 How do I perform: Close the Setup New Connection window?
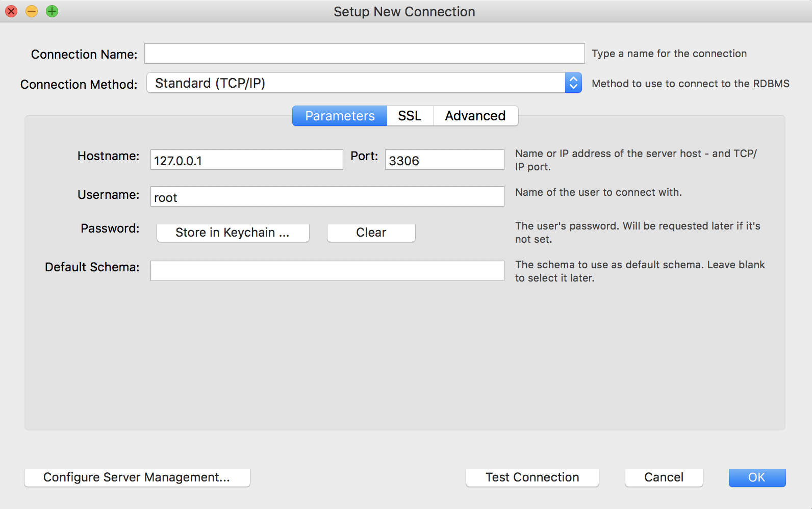(11, 11)
